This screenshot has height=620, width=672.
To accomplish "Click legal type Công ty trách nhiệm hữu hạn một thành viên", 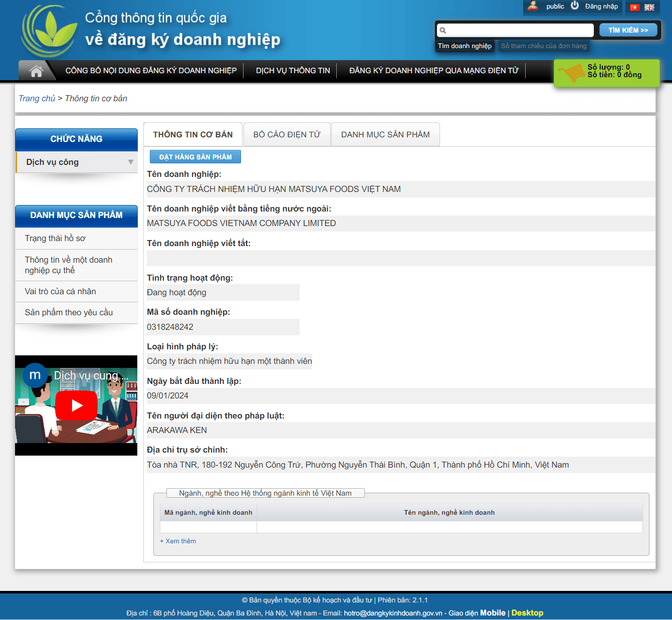I will pos(229,361).
